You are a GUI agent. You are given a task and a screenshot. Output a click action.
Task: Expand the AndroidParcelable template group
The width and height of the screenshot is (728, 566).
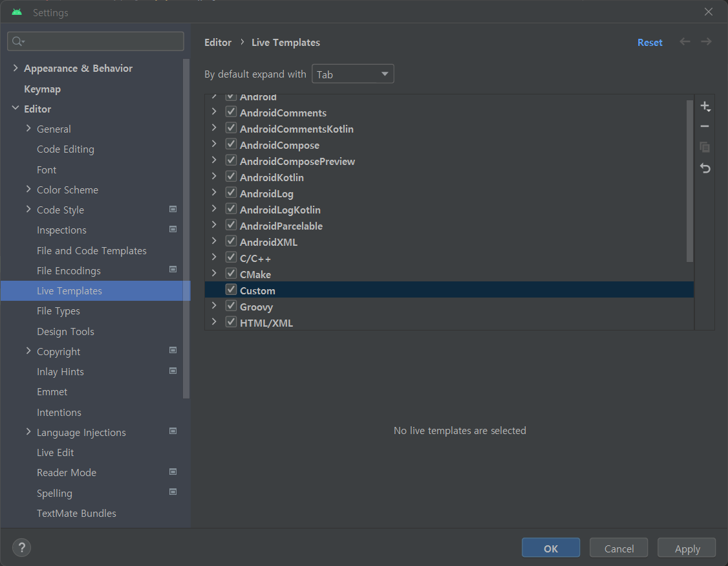coord(214,224)
